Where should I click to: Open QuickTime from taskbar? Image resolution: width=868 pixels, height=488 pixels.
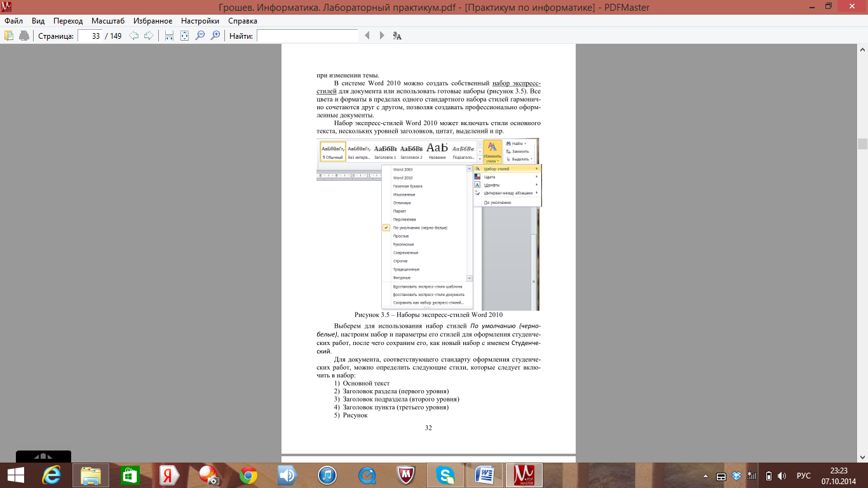pyautogui.click(x=366, y=475)
